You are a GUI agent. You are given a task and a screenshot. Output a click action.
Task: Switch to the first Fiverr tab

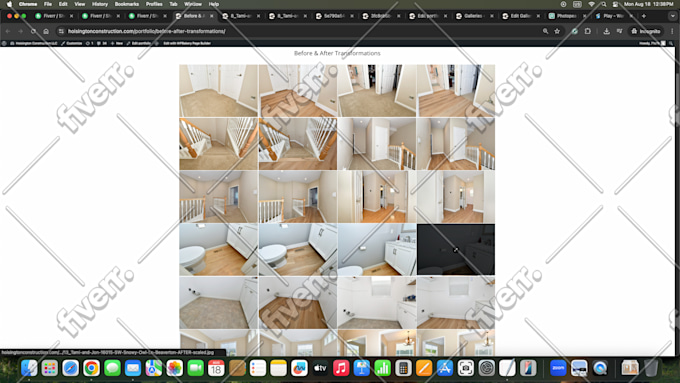pos(54,16)
